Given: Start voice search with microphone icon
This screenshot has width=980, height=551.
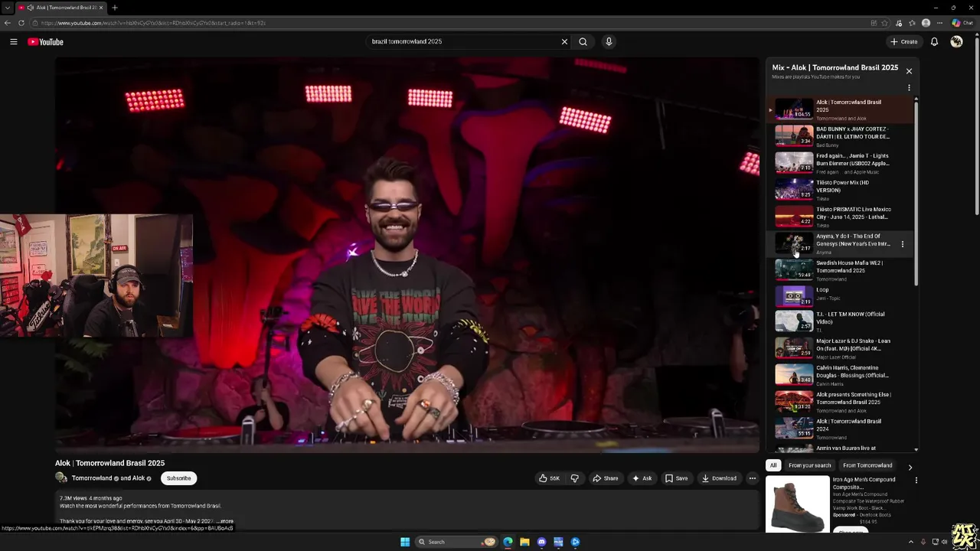Looking at the screenshot, I should click(609, 41).
